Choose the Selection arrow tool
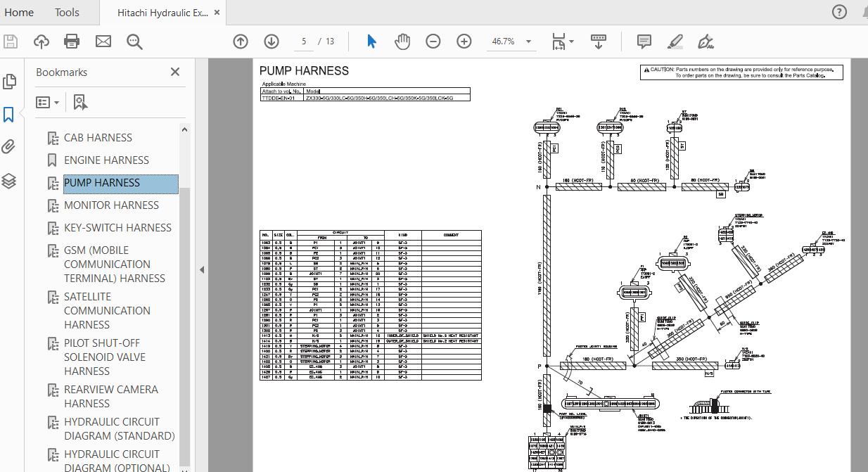 pos(371,42)
